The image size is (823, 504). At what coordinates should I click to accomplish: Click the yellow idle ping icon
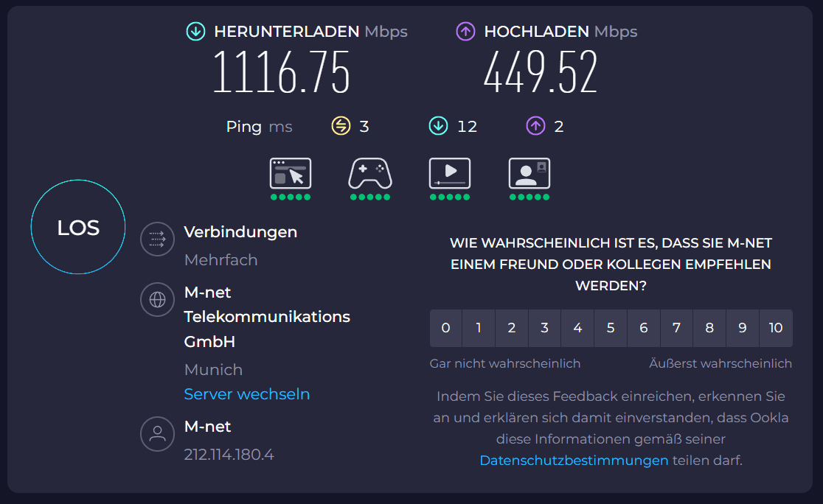[x=340, y=127]
